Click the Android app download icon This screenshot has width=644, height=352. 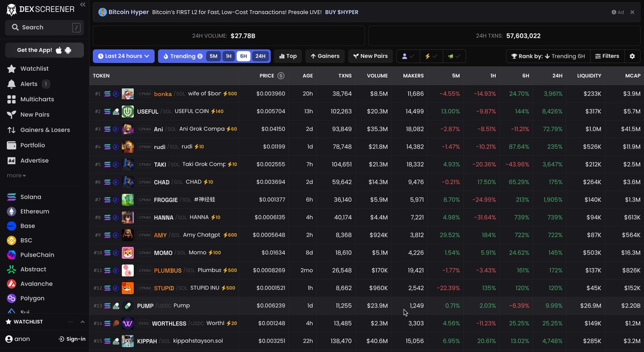[68, 50]
